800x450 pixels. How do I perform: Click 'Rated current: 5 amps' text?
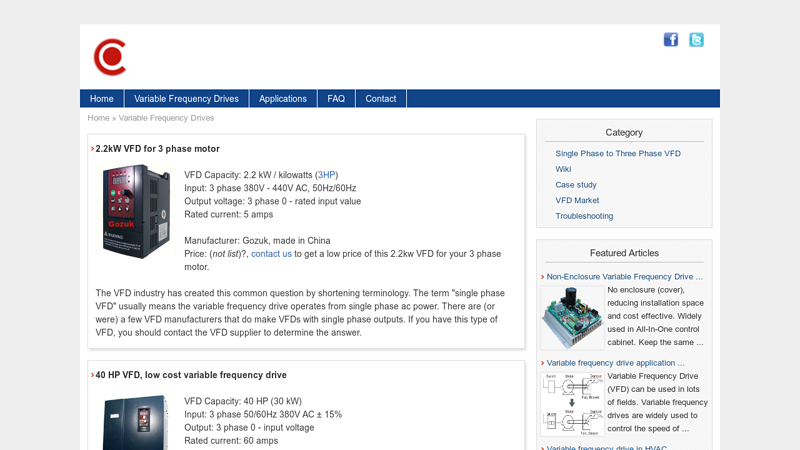[x=229, y=214]
